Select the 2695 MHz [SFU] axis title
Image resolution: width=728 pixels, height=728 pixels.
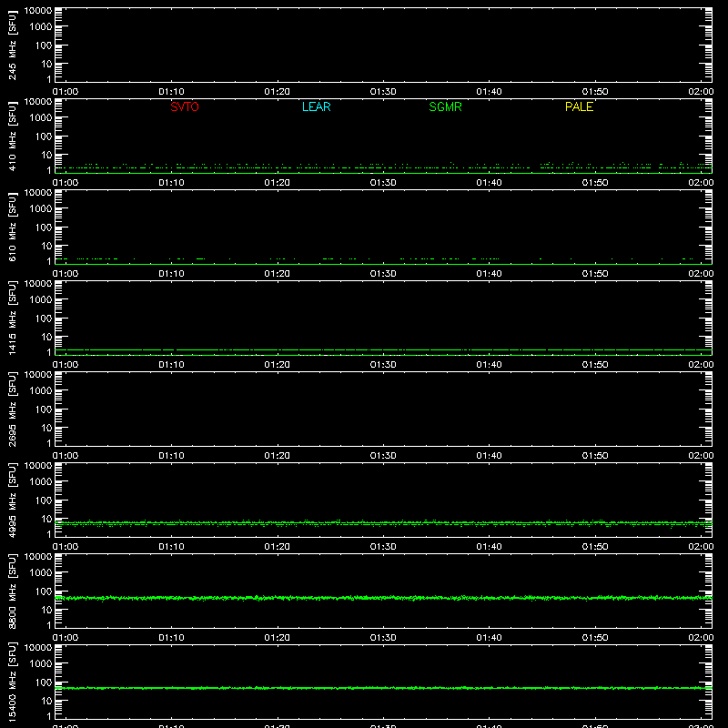[x=12, y=409]
